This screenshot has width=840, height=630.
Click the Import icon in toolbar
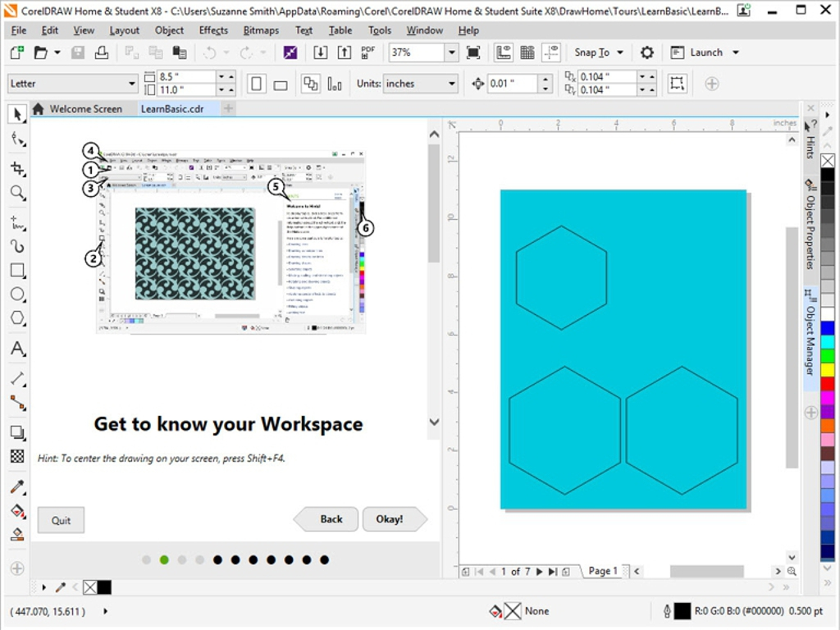click(x=321, y=52)
